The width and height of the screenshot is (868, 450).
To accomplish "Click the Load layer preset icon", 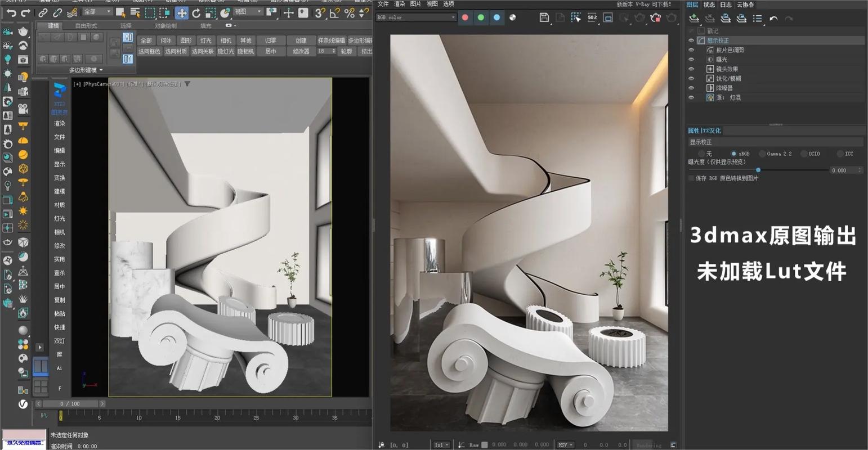I will (x=741, y=19).
